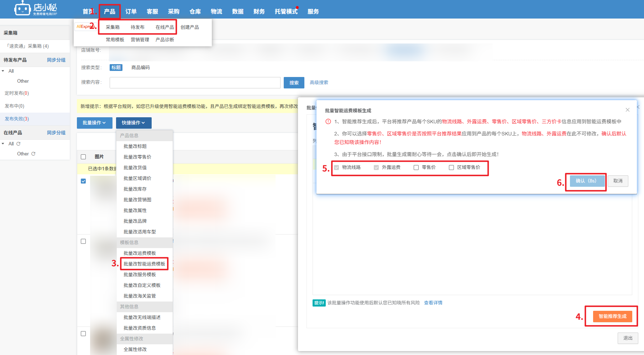Open the 快捷操作 dropdown
This screenshot has width=644, height=355.
click(133, 123)
